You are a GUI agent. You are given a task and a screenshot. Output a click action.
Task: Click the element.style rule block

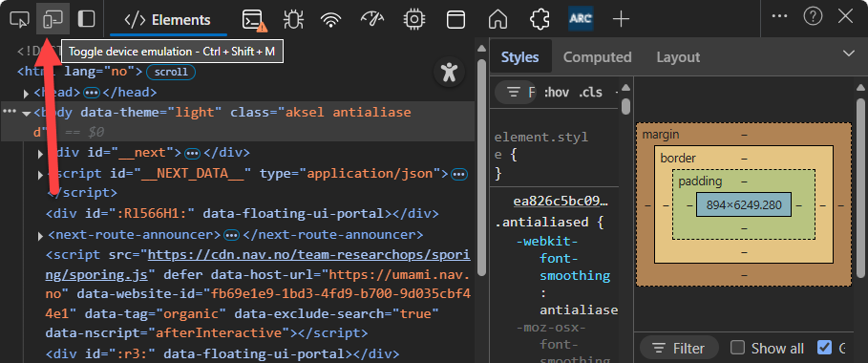(555, 155)
